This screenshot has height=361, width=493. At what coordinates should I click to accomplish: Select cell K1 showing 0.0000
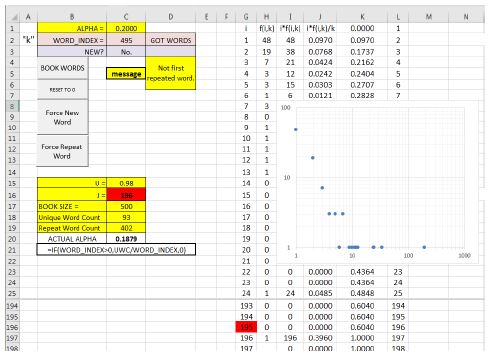[362, 28]
